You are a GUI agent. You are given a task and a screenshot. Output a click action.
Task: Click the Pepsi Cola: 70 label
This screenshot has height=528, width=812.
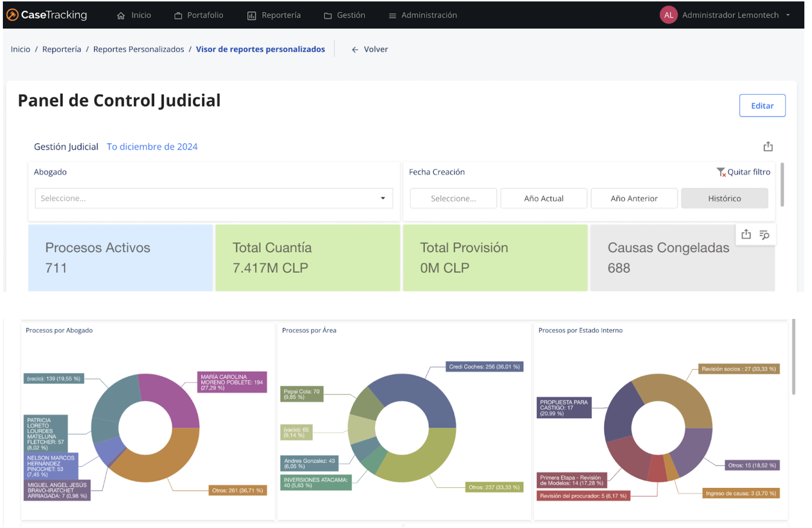302,394
